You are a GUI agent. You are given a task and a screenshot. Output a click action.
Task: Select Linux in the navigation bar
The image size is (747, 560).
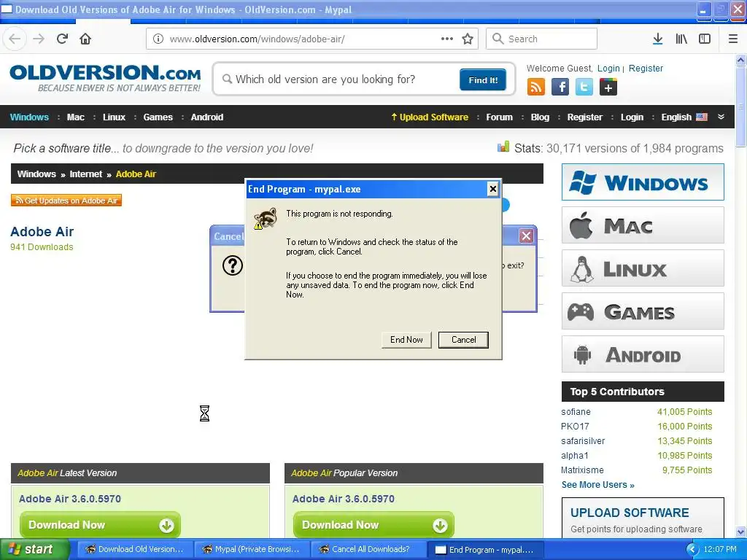[114, 117]
